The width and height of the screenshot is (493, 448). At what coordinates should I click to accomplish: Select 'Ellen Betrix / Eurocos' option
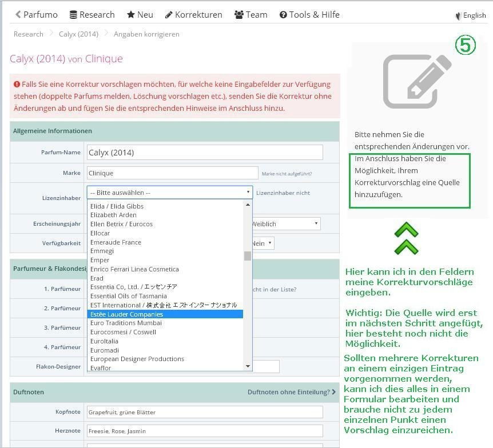[x=165, y=224]
